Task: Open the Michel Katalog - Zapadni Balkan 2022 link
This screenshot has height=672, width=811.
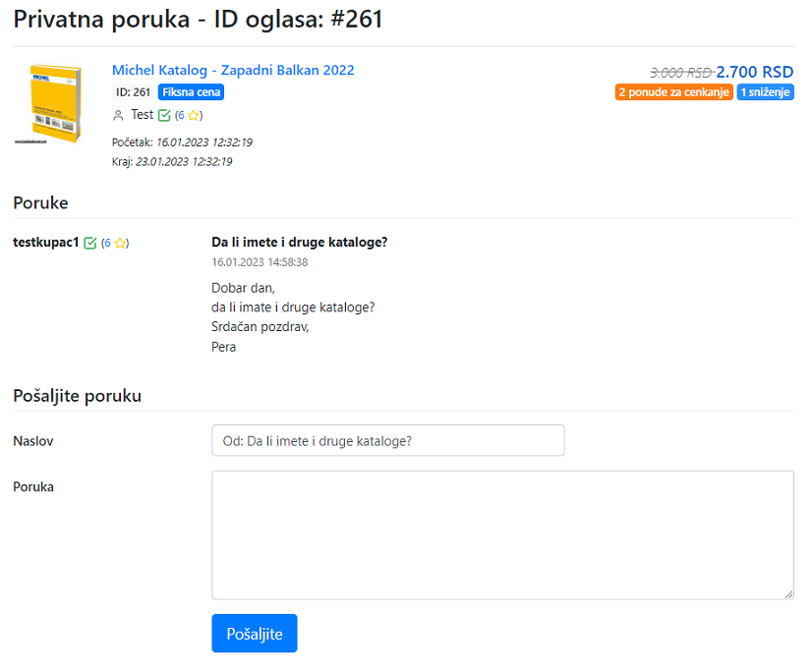Action: (233, 71)
